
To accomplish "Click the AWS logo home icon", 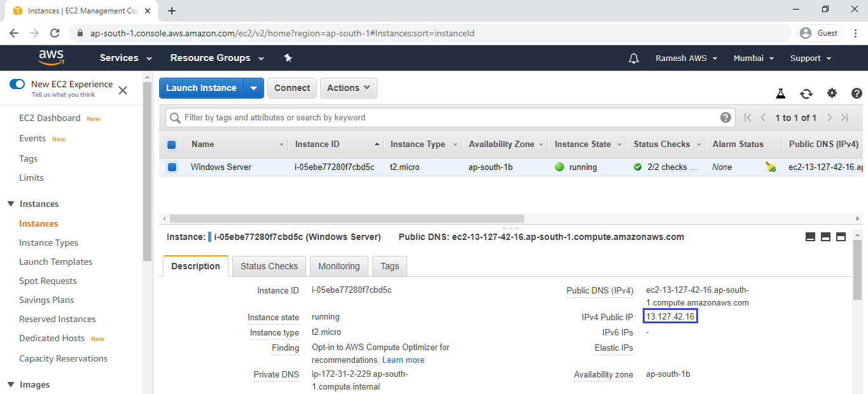I will [51, 58].
